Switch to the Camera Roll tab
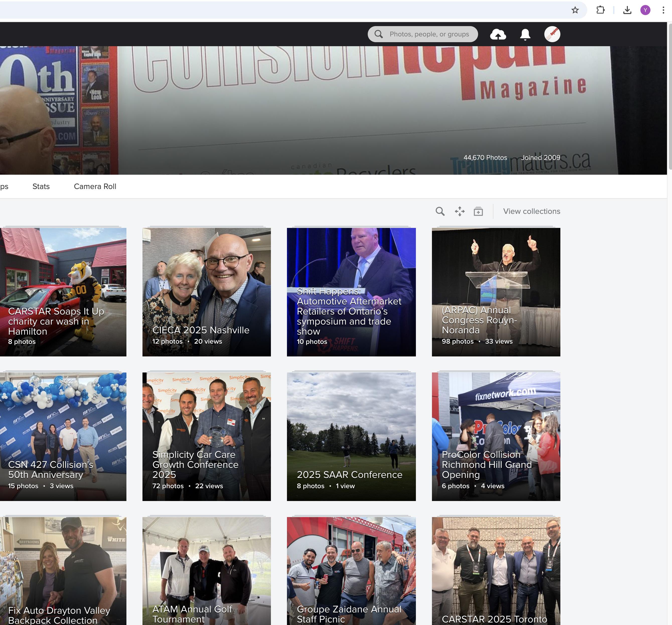 95,186
